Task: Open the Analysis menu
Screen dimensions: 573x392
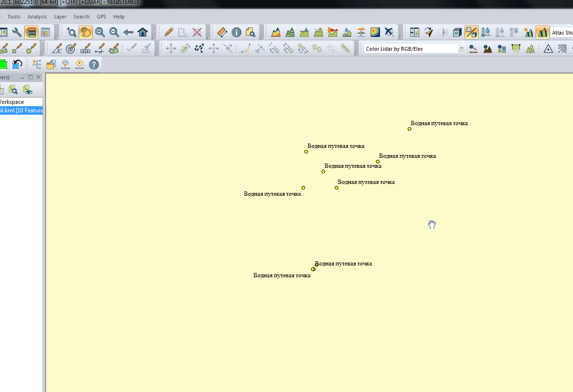Action: coord(37,17)
